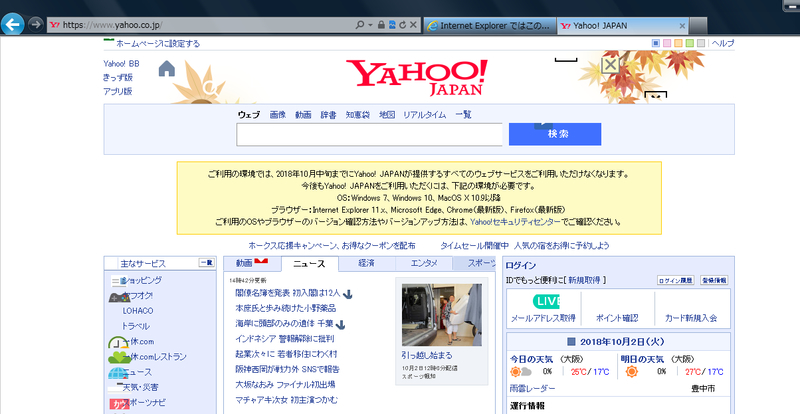The width and height of the screenshot is (800, 414).
Task: Open the アプリ版 link
Action: [x=118, y=91]
